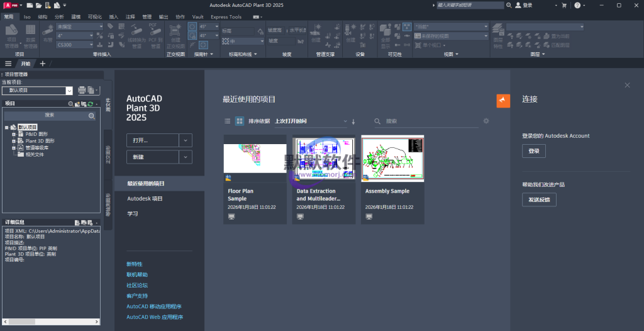Viewport: 644px width, 331px height.
Task: Open the 当前项目 project dropdown
Action: pos(69,91)
